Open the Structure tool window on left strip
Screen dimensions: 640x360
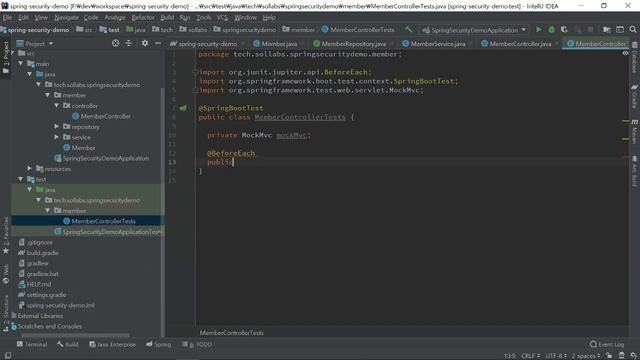pos(6,313)
